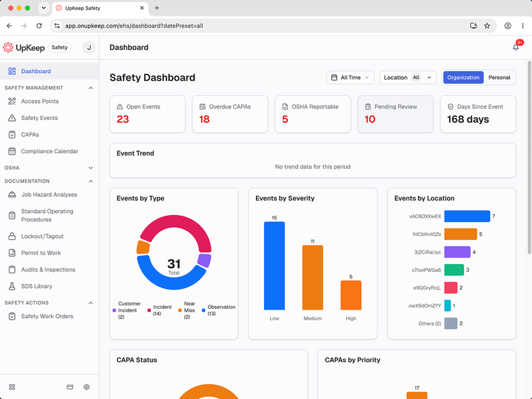Select the UpKeep Safety browser tab
Image resolution: width=532 pixels, height=399 pixels.
pyautogui.click(x=100, y=8)
